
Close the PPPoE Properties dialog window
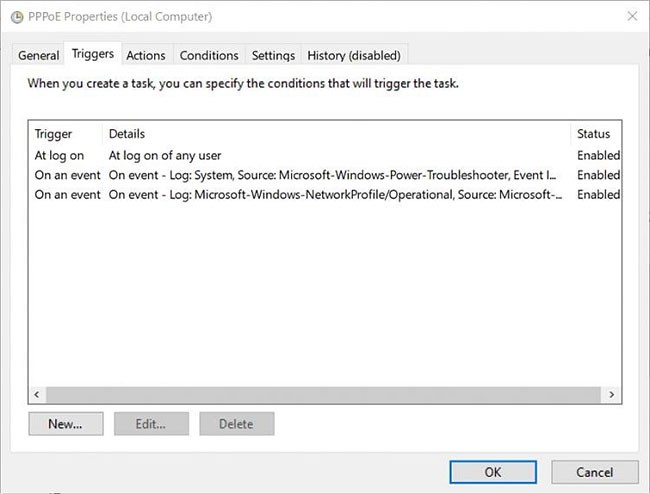631,17
